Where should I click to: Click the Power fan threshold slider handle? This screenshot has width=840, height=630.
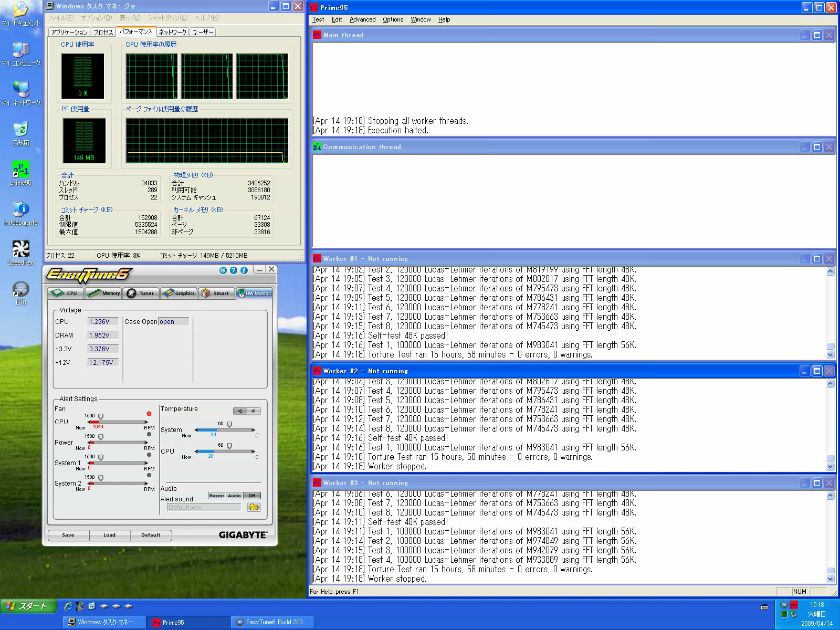pyautogui.click(x=101, y=437)
